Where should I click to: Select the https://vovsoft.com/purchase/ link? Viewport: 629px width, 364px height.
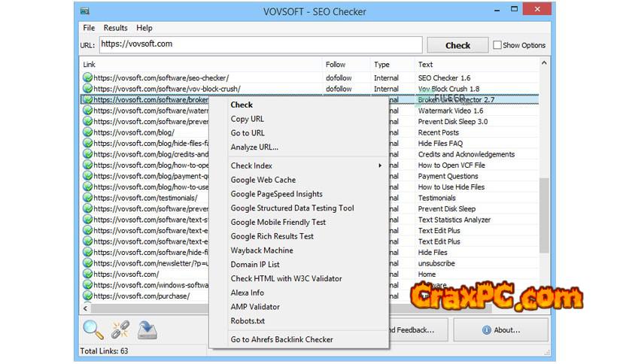(x=141, y=296)
